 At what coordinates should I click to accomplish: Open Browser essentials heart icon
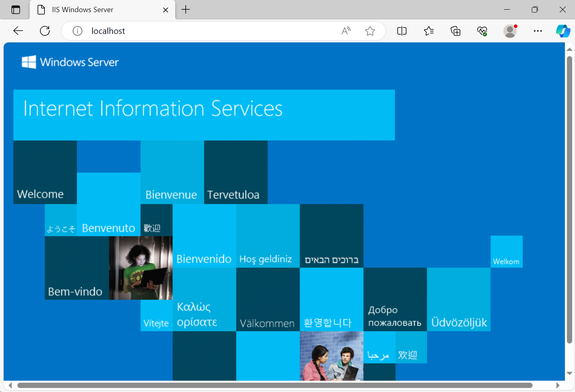[x=482, y=31]
